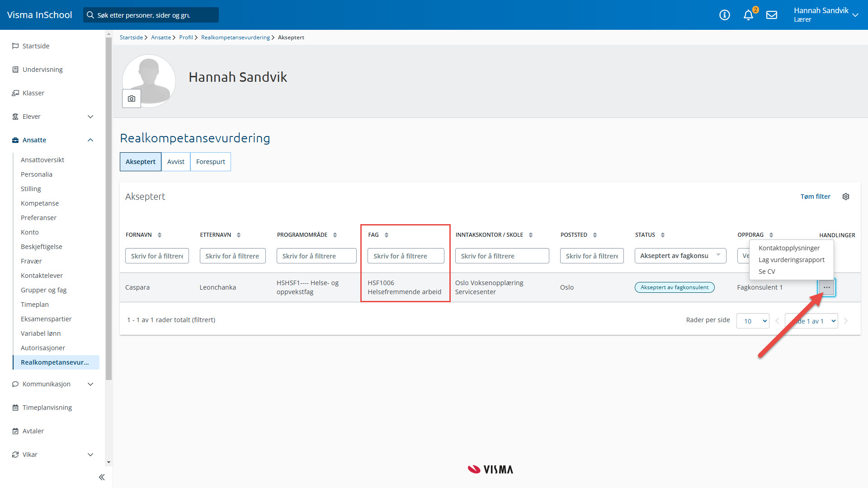Open Personalia submenu item
This screenshot has height=488, width=868.
(37, 174)
